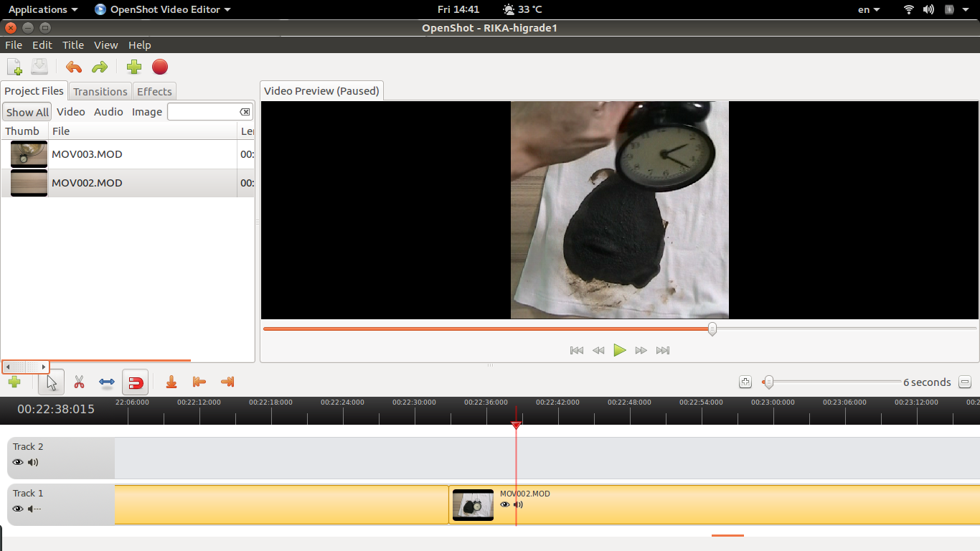
Task: Open the Help menu
Action: (139, 45)
